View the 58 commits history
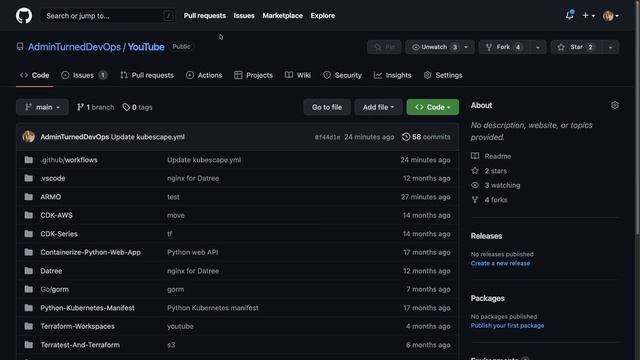This screenshot has height=360, width=640. (x=426, y=137)
